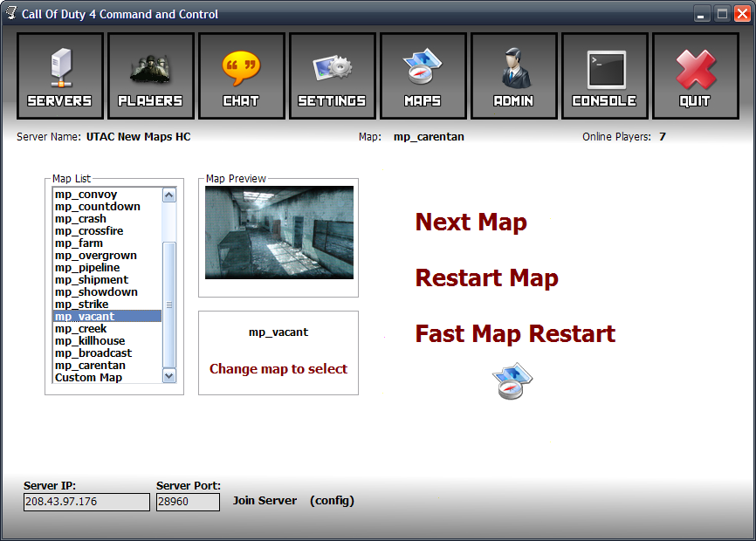
Task: Open the Console section
Action: (x=605, y=76)
